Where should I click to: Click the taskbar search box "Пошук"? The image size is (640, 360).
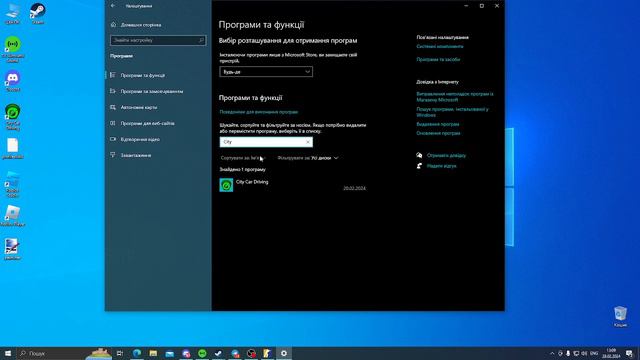point(64,353)
